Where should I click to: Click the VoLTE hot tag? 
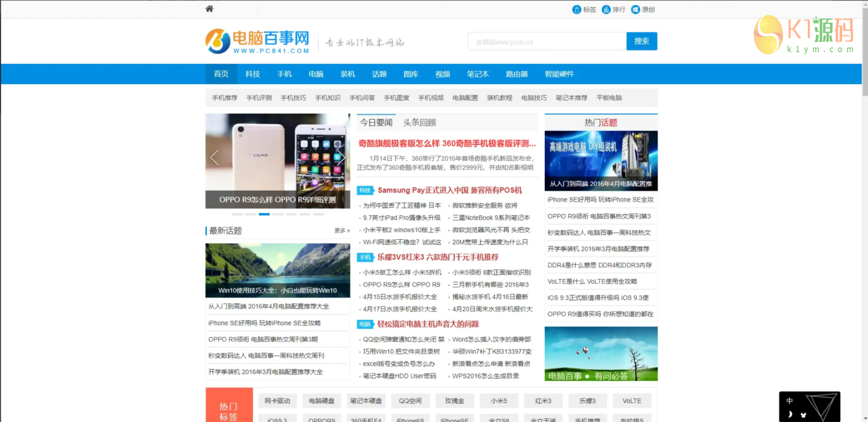(x=632, y=401)
